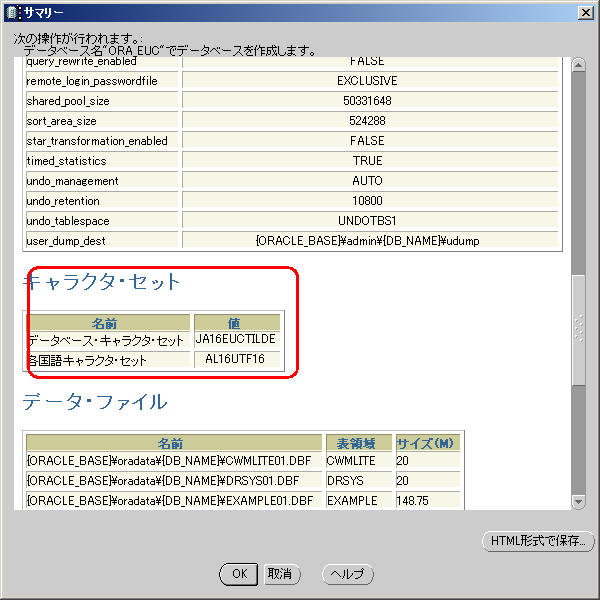Click the キャラクタ・セット section heading

(102, 282)
